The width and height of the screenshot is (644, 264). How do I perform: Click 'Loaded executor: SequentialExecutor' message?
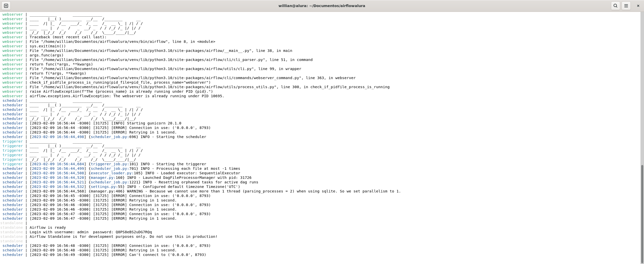coord(200,173)
